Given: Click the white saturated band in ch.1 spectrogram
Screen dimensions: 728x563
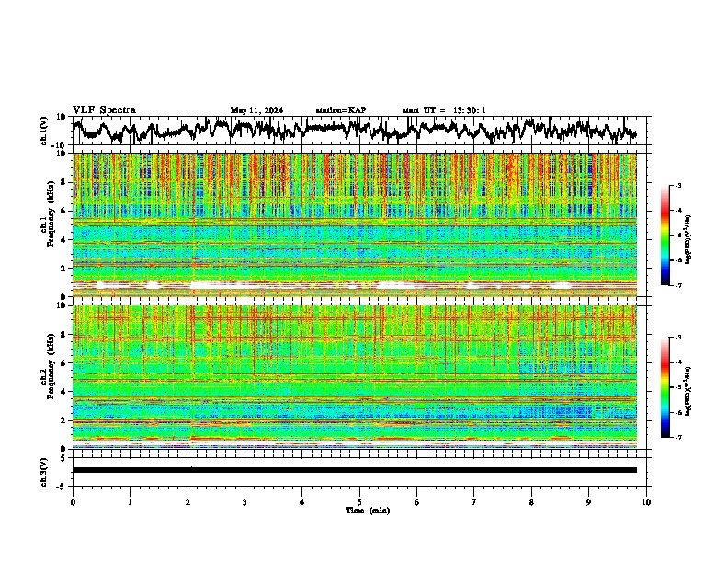Looking at the screenshot, I should (x=354, y=284).
